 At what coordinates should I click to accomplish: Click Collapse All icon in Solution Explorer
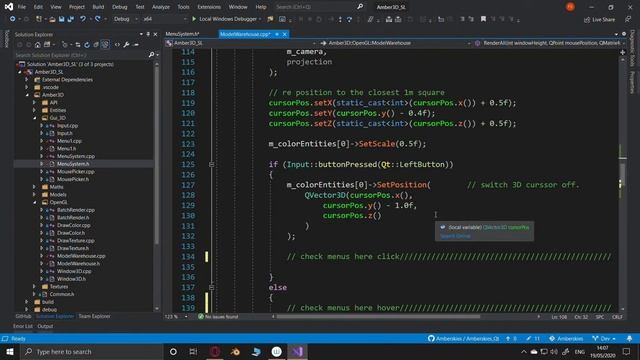tap(96, 44)
